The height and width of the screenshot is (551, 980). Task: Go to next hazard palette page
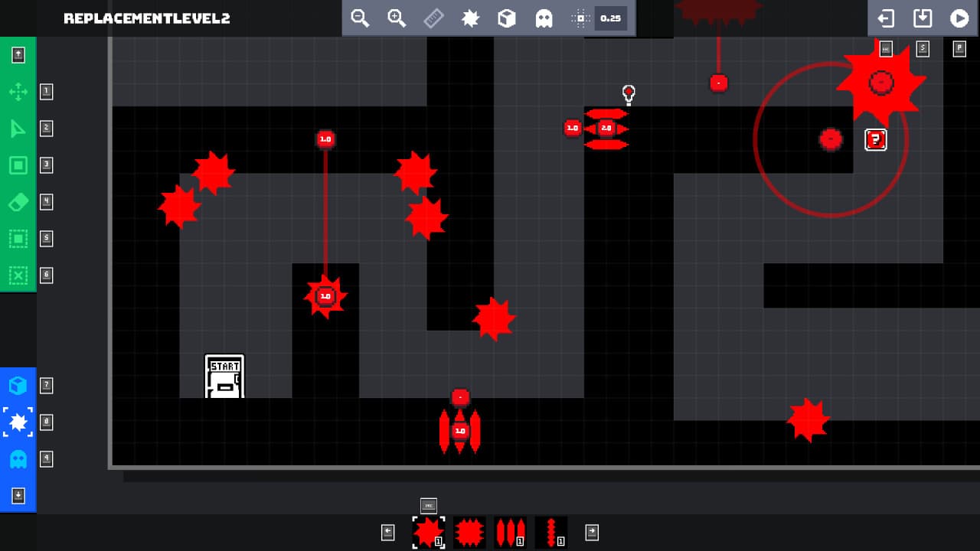(x=592, y=532)
